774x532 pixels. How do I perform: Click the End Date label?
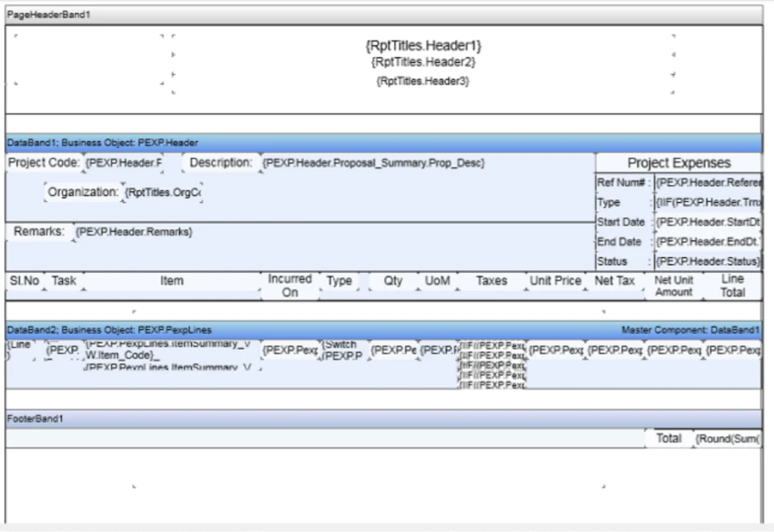(624, 242)
